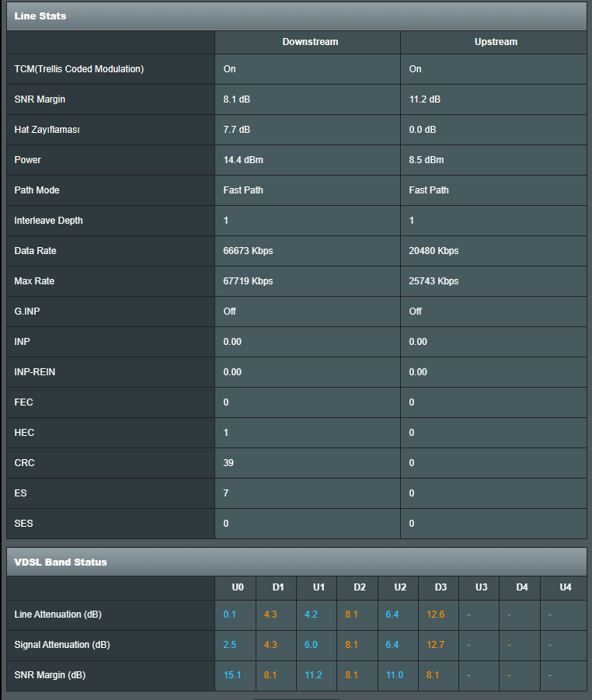
Task: Click the Hat Zayıflaması row label
Action: point(47,130)
